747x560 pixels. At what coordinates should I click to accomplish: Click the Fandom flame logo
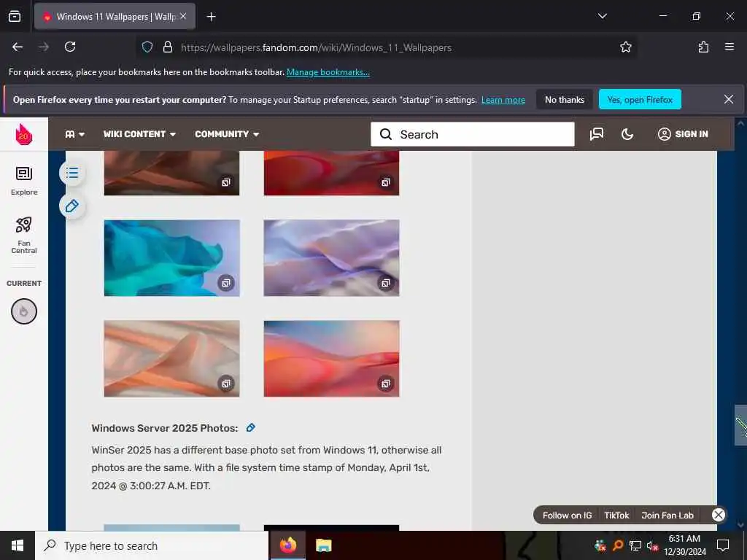coord(24,134)
